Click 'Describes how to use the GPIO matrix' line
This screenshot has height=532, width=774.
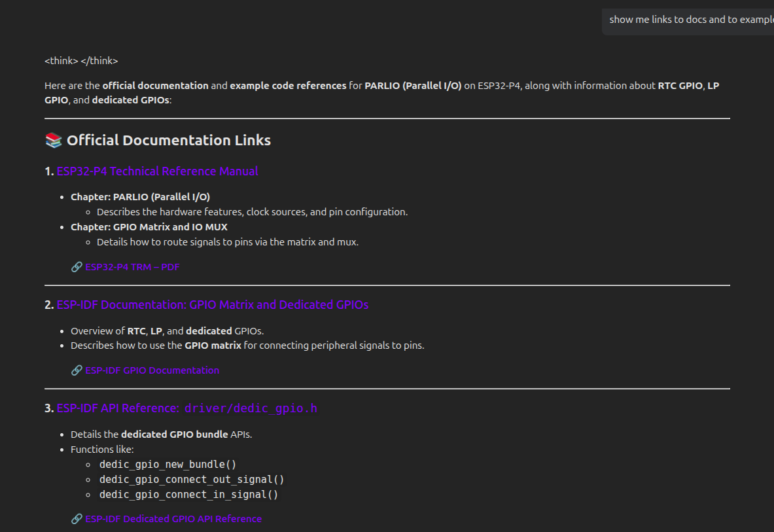247,346
